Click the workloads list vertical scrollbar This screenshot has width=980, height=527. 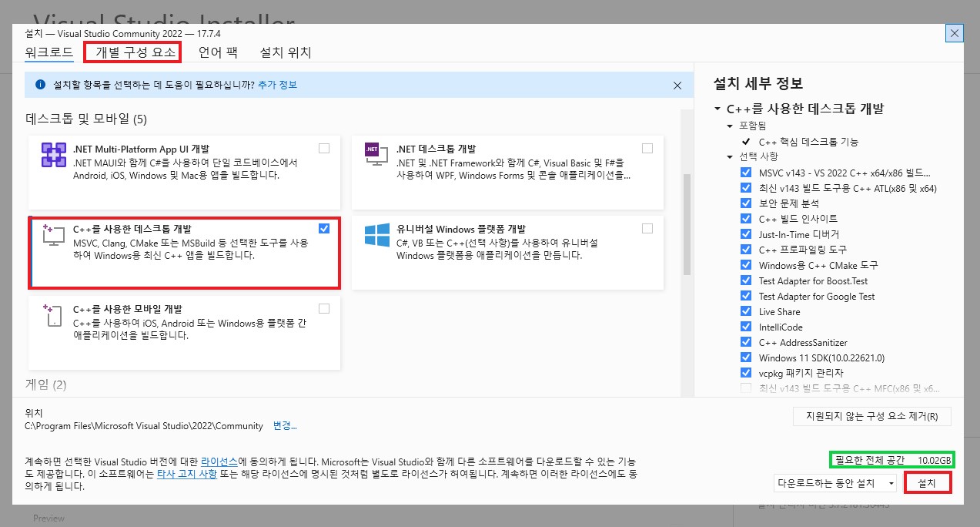(x=687, y=223)
